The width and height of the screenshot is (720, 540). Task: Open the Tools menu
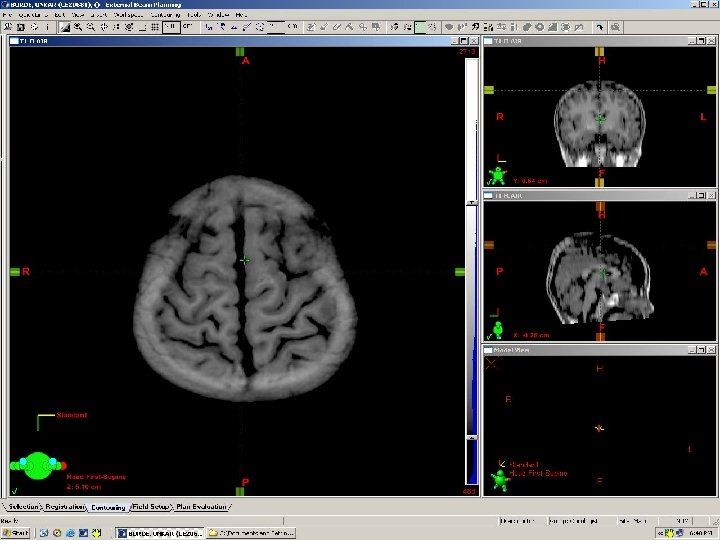[x=194, y=15]
